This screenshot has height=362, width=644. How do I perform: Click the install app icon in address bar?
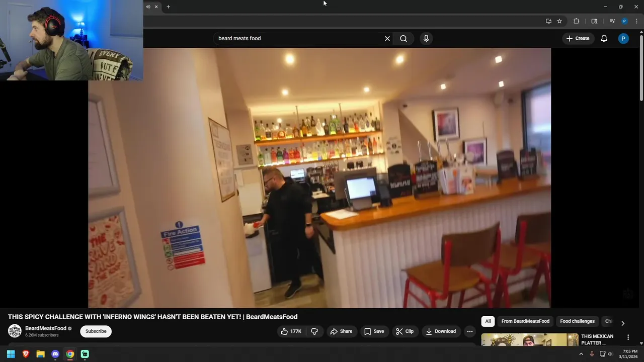tap(548, 21)
